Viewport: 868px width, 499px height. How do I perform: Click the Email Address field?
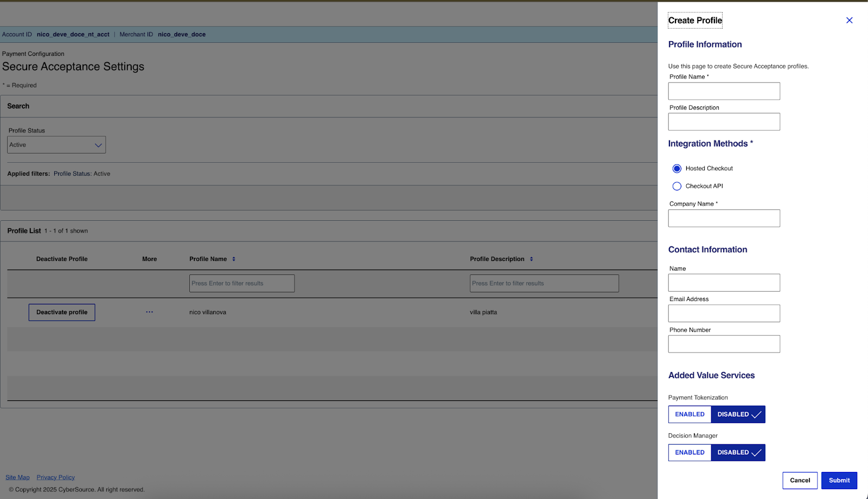[724, 313]
